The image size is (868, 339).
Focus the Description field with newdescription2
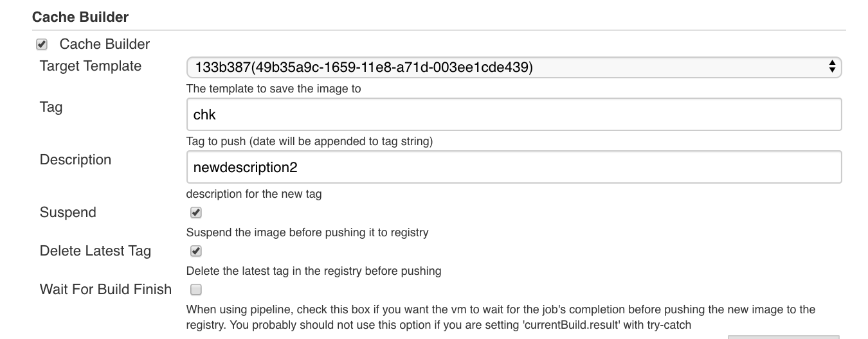514,167
